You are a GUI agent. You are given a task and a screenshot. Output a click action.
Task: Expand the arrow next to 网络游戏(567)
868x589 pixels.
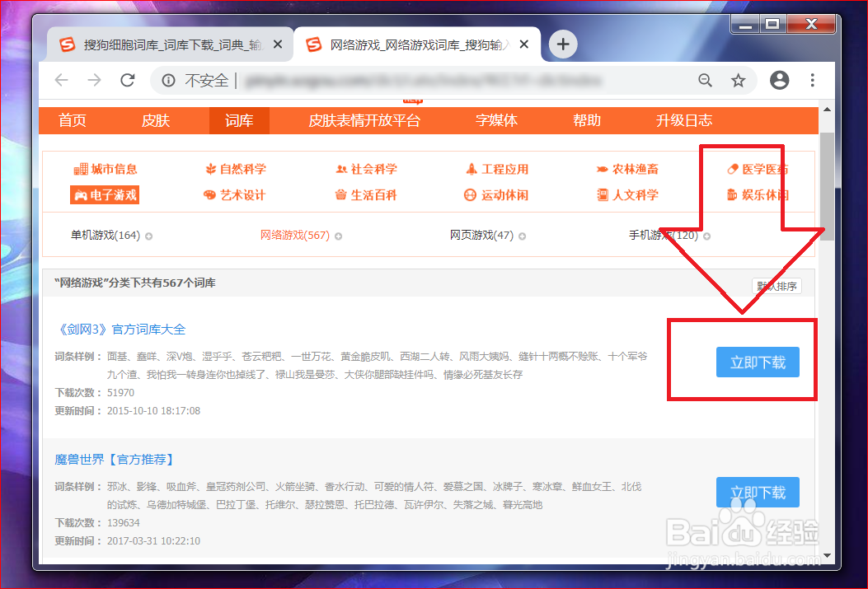coord(338,236)
